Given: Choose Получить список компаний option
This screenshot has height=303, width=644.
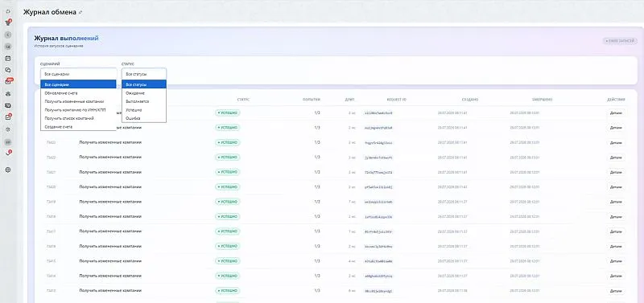Looking at the screenshot, I should pyautogui.click(x=78, y=118).
